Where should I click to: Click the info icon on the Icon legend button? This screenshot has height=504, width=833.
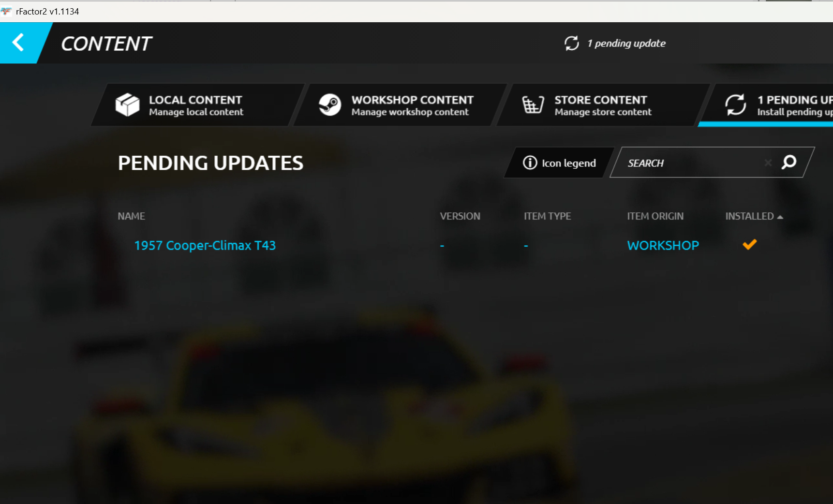[x=530, y=163]
